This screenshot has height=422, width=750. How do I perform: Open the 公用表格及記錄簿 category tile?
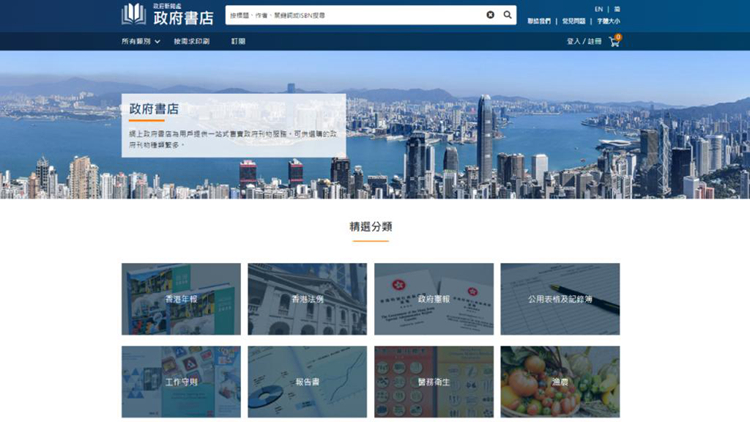tap(560, 299)
